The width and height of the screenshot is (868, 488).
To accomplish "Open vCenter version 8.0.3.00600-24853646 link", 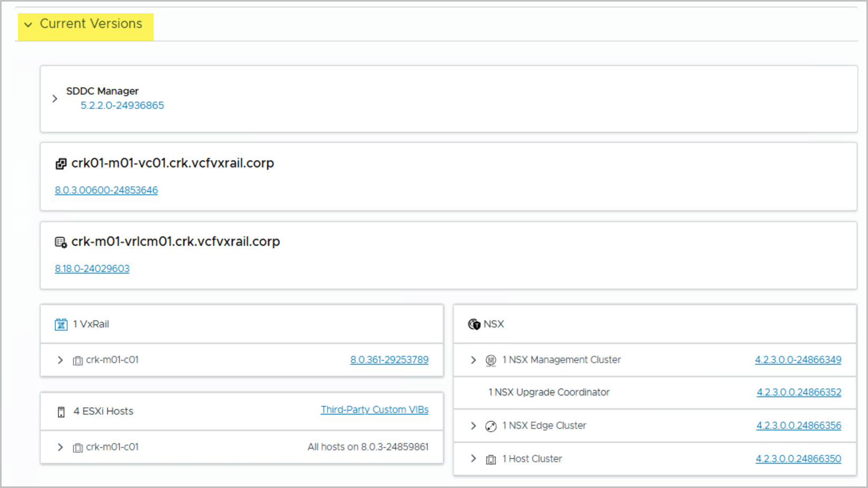I will (x=106, y=190).
